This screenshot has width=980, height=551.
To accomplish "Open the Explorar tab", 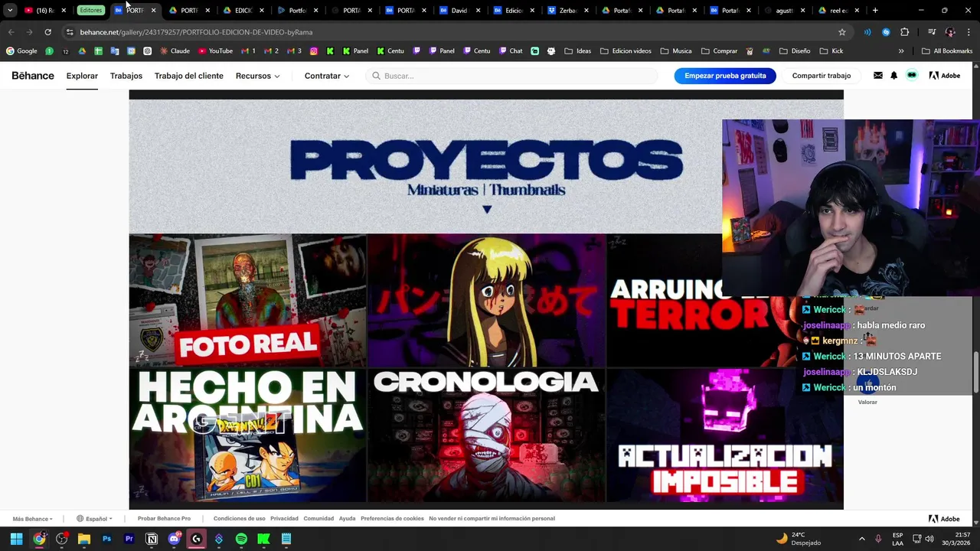I will 82,76.
